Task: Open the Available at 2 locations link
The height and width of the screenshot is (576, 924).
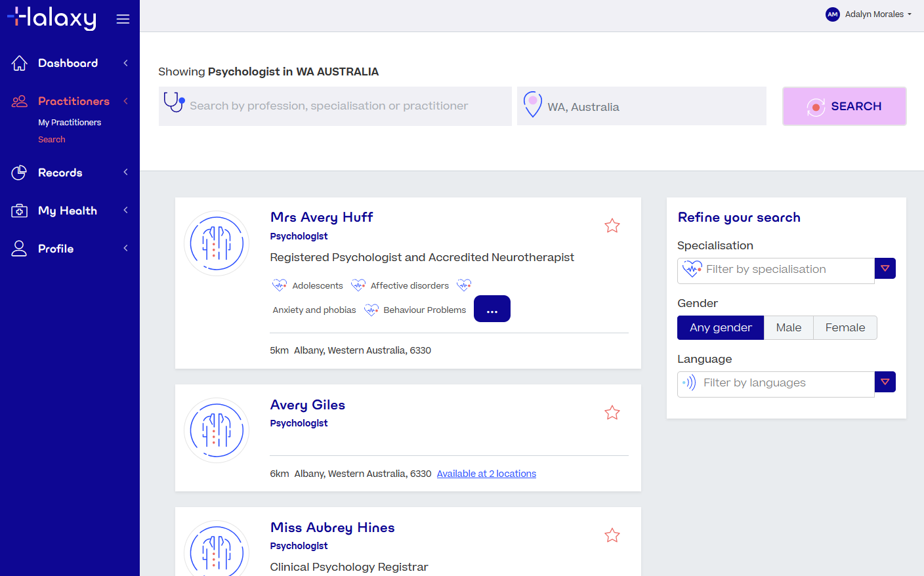Action: (486, 473)
